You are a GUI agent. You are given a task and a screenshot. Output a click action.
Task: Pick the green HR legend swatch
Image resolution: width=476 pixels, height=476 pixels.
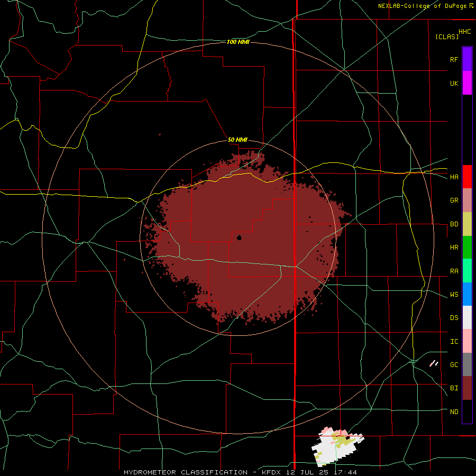(467, 247)
